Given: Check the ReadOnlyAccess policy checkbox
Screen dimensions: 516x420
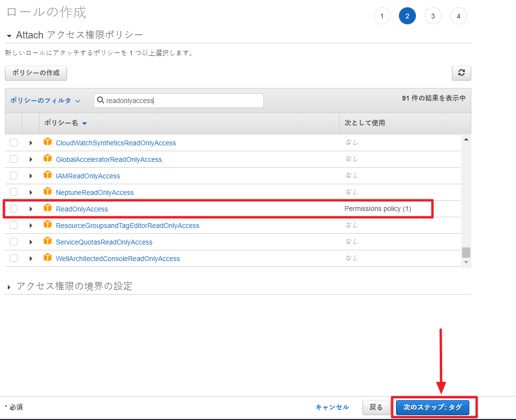Looking at the screenshot, I should [x=14, y=209].
